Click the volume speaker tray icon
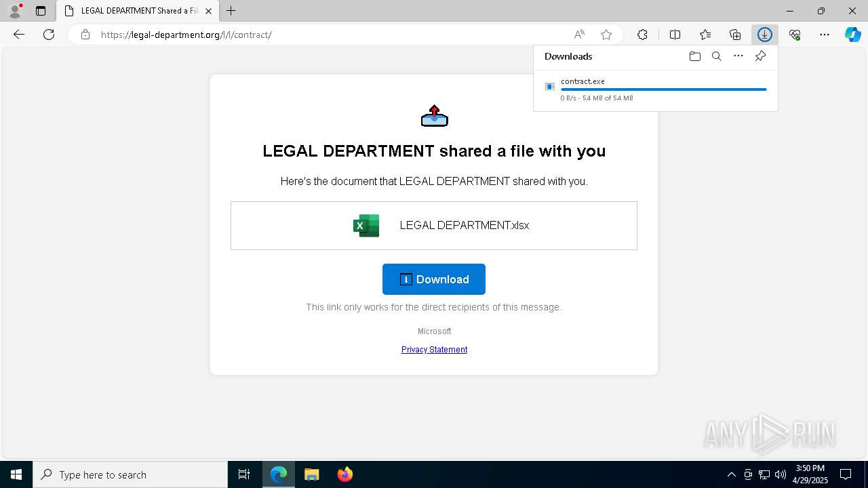This screenshot has height=488, width=868. coord(780,474)
